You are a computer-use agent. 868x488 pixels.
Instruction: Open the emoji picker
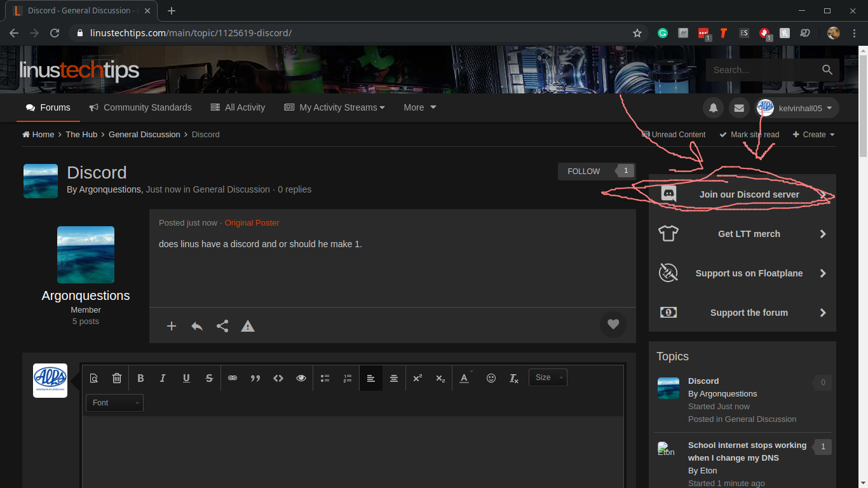pyautogui.click(x=491, y=378)
